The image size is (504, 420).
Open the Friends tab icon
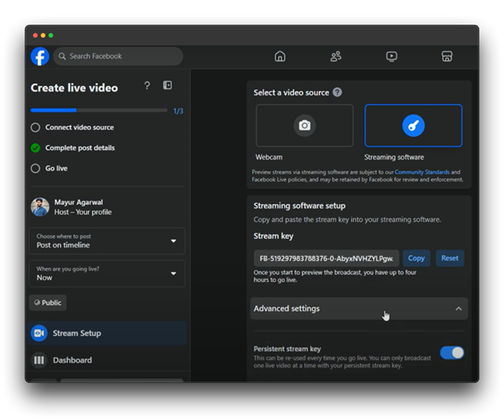point(336,57)
